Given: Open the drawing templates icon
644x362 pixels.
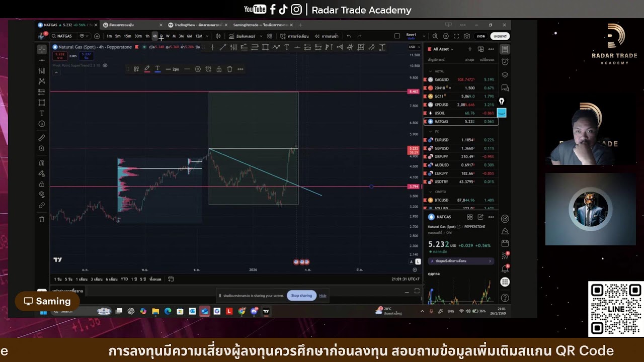Looking at the screenshot, I should pyautogui.click(x=136, y=69).
